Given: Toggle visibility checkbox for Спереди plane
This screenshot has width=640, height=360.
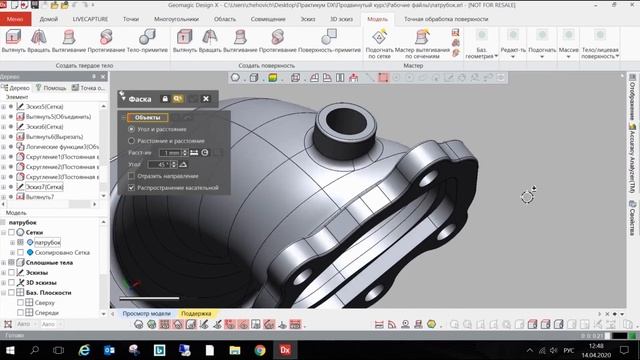Looking at the screenshot, I should pos(20,313).
